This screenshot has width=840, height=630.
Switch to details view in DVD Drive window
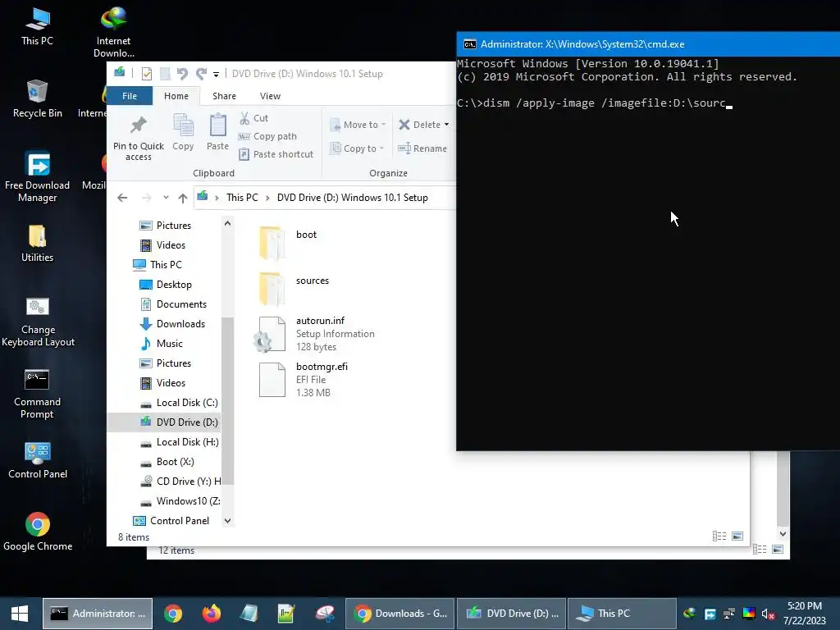coord(719,536)
